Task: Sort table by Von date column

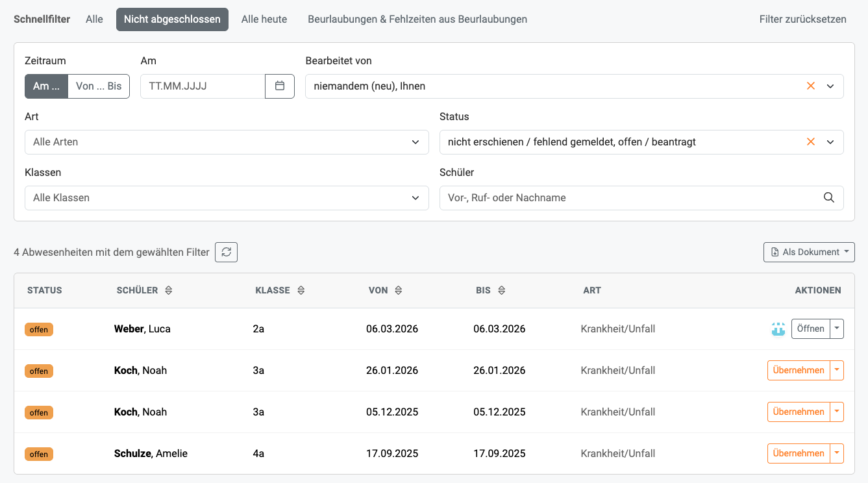Action: point(399,291)
